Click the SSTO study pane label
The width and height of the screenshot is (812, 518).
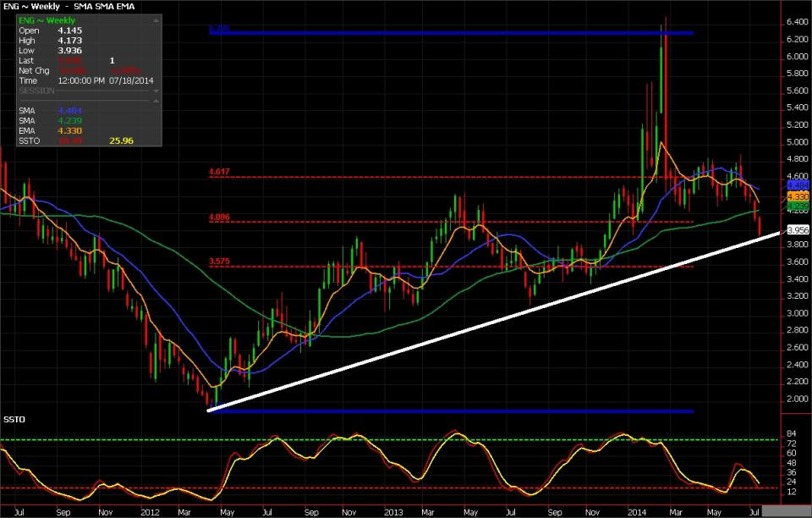click(14, 420)
